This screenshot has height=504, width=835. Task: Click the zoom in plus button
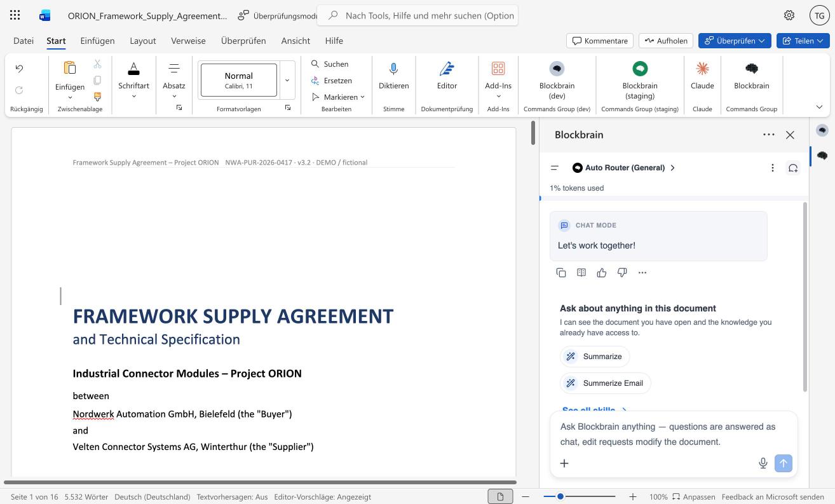tap(633, 496)
